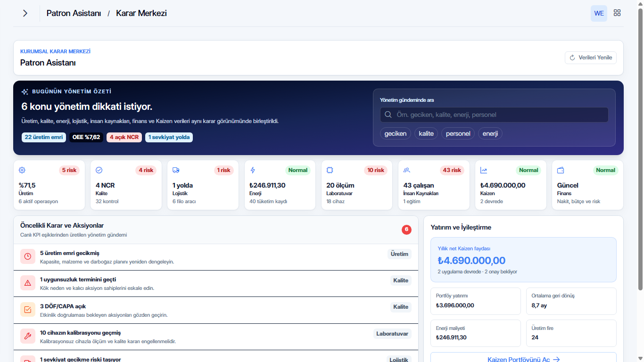Open the grid apps icon in header
Screen dimensions: 644x362
point(617,13)
